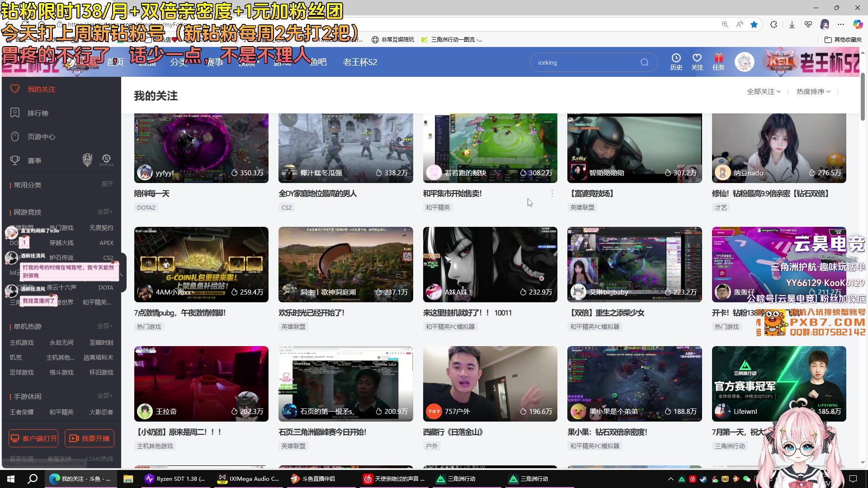Open the title 【双倍】重生之添柴少女
Image resolution: width=868 pixels, height=488 pixels.
606,313
